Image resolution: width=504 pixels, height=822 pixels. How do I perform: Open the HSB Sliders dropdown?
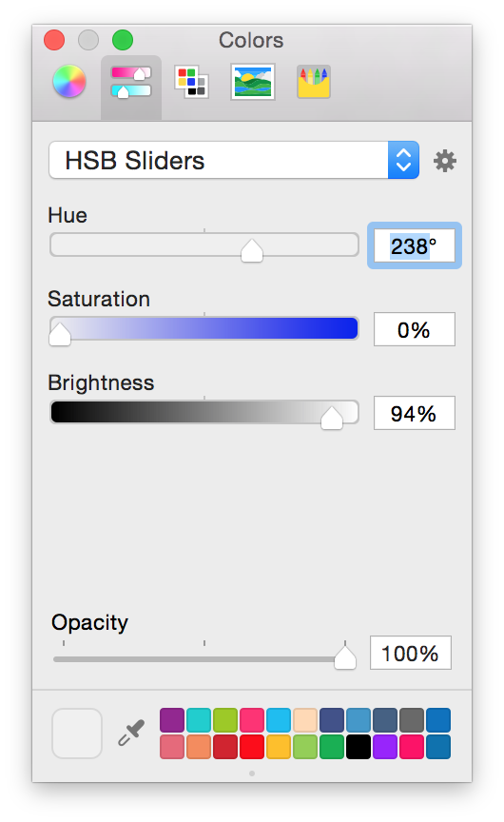(x=234, y=160)
